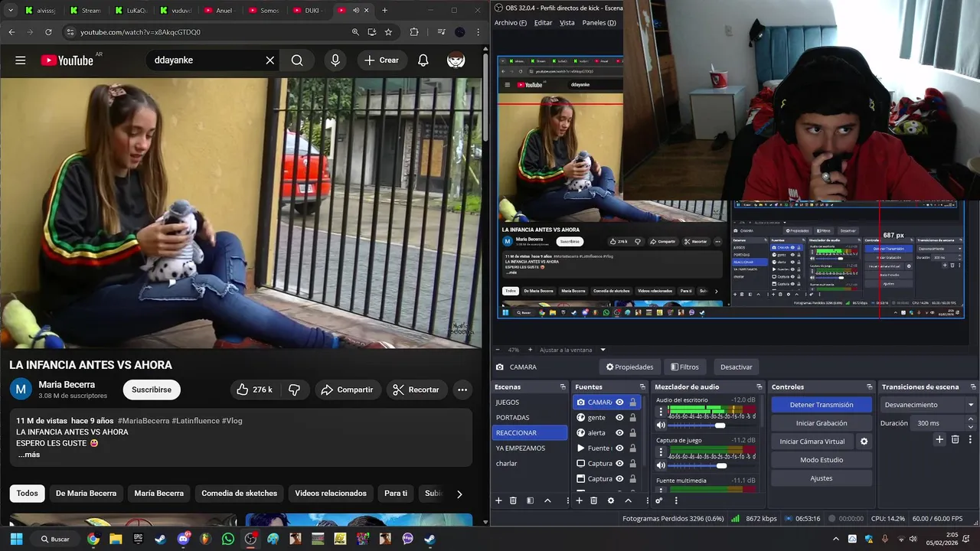Submit the YouTube search with magnifier button
980x551 pixels.
[x=297, y=60]
